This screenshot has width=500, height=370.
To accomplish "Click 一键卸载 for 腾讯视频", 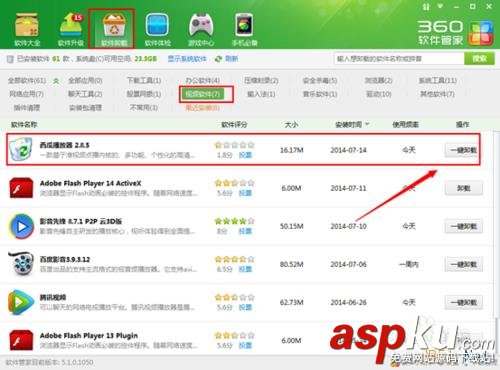I will point(464,302).
